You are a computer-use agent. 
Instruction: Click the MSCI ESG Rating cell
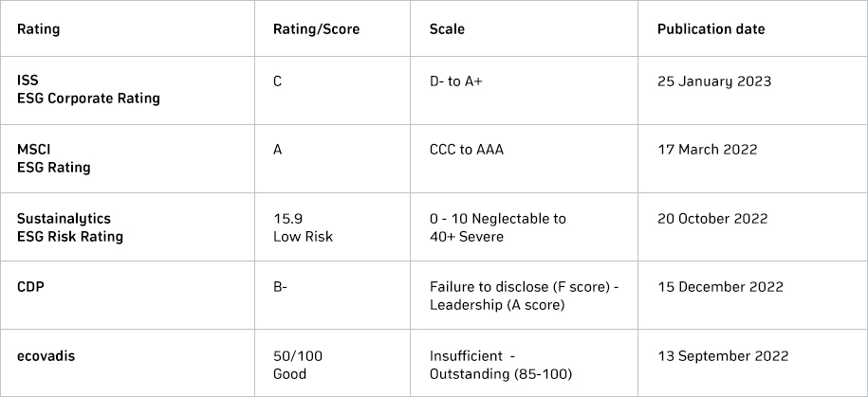point(54,158)
